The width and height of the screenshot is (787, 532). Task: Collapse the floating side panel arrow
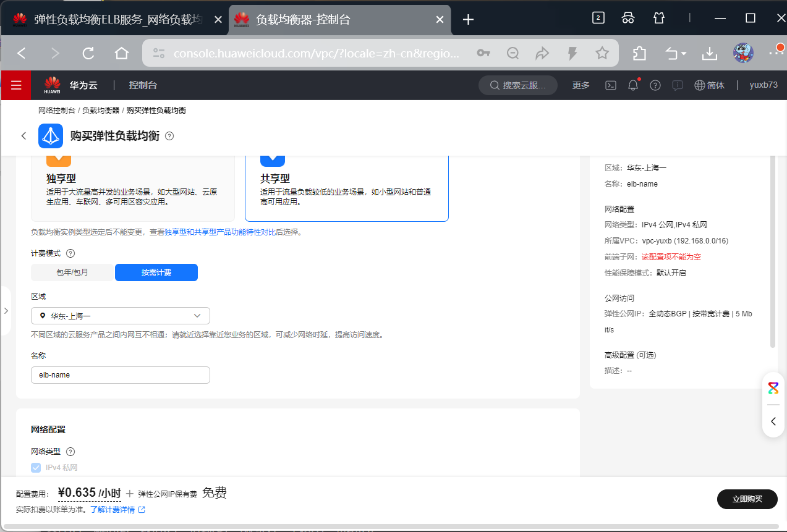[773, 421]
